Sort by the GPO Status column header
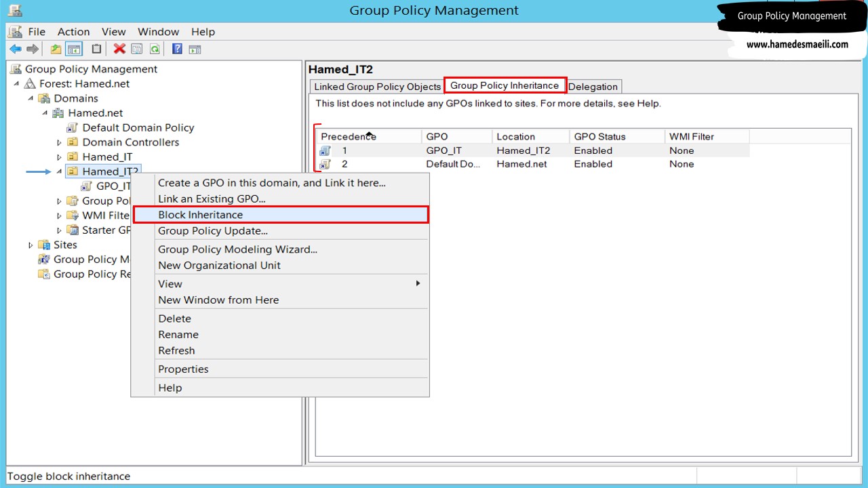 click(616, 136)
